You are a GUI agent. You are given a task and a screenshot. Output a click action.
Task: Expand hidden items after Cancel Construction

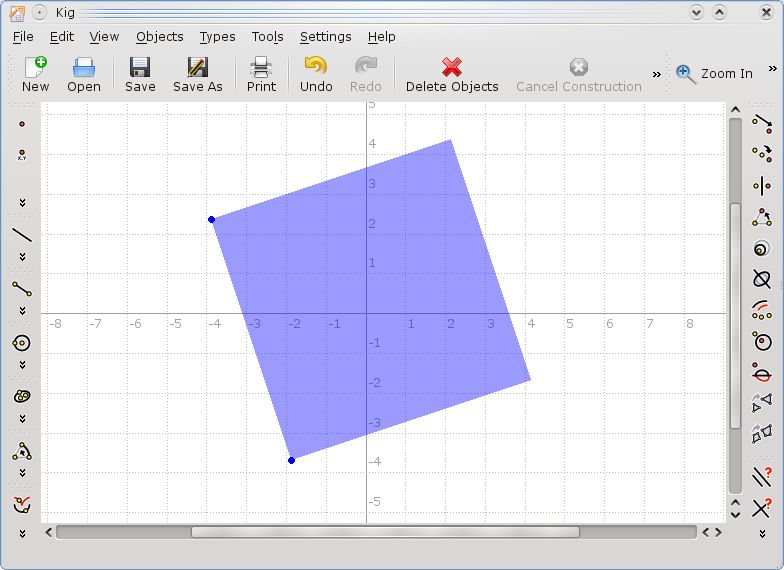pos(656,74)
